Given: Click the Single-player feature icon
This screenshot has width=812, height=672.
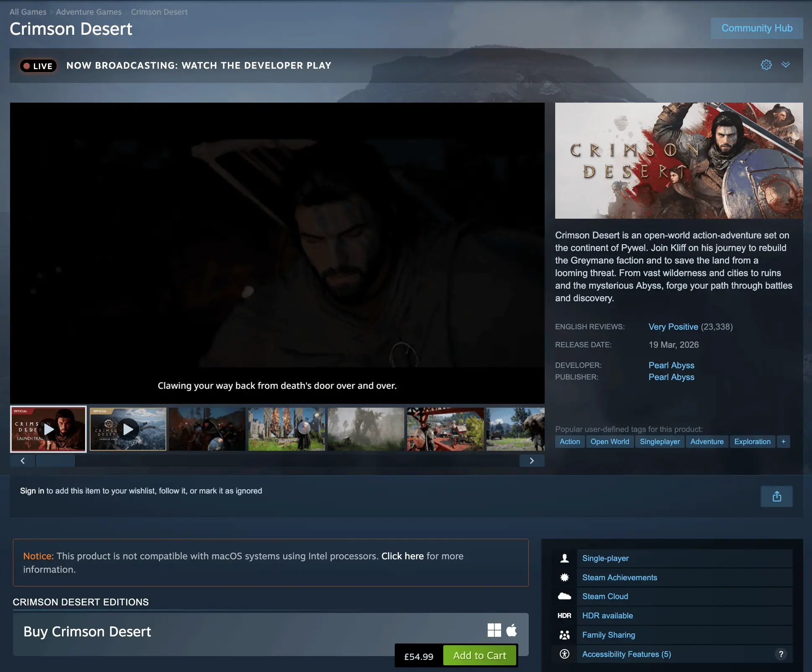Looking at the screenshot, I should click(x=565, y=558).
